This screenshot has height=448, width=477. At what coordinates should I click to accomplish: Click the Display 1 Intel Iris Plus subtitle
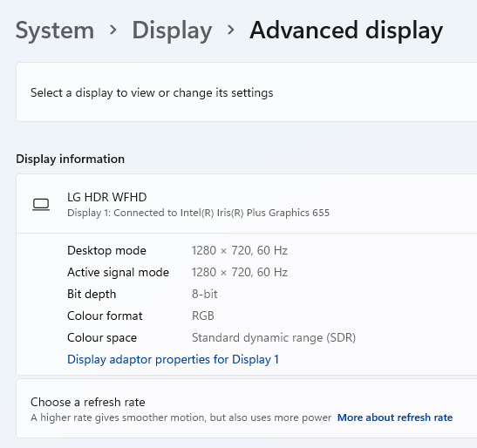(x=198, y=213)
